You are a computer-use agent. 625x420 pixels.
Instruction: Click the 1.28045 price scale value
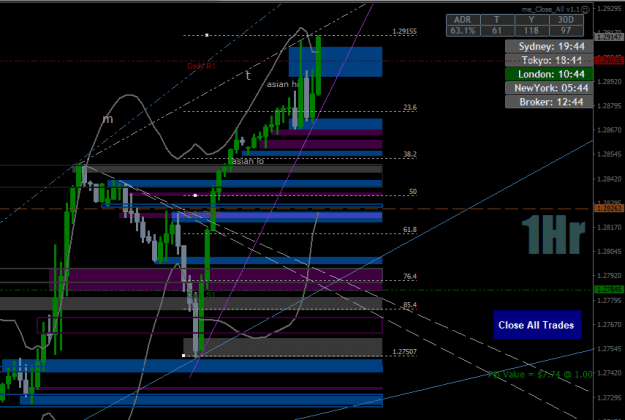pos(610,251)
